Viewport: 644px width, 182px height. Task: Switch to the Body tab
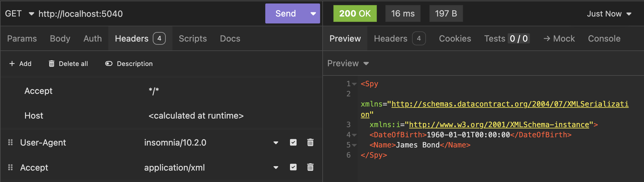click(60, 39)
